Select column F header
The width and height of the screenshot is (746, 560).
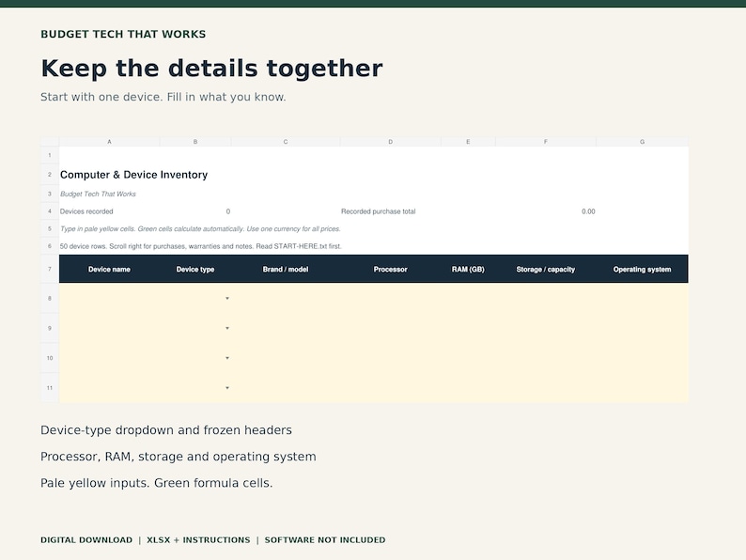pyautogui.click(x=546, y=142)
